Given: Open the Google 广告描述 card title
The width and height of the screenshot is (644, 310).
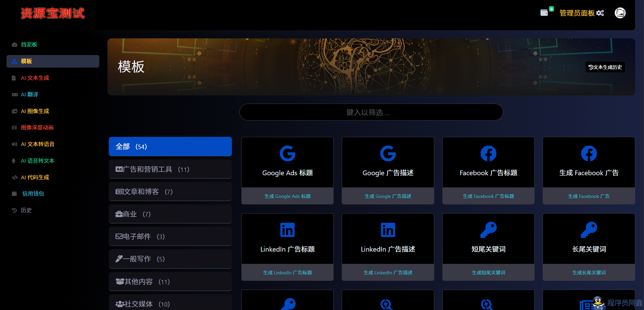Looking at the screenshot, I should [388, 173].
